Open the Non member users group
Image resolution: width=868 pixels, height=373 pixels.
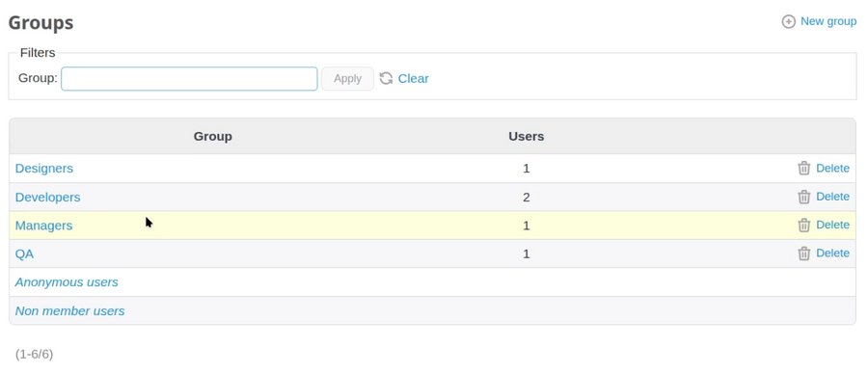pyautogui.click(x=69, y=311)
